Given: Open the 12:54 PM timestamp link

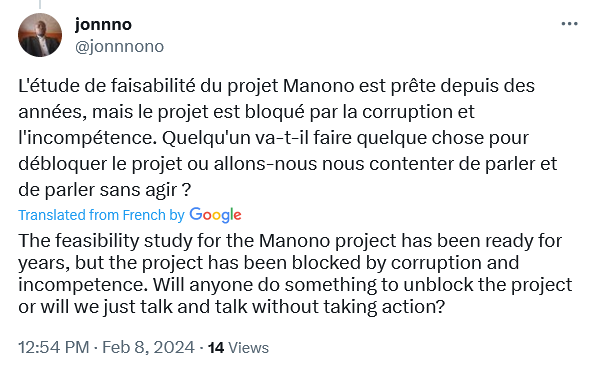Looking at the screenshot, I should pos(54,348).
